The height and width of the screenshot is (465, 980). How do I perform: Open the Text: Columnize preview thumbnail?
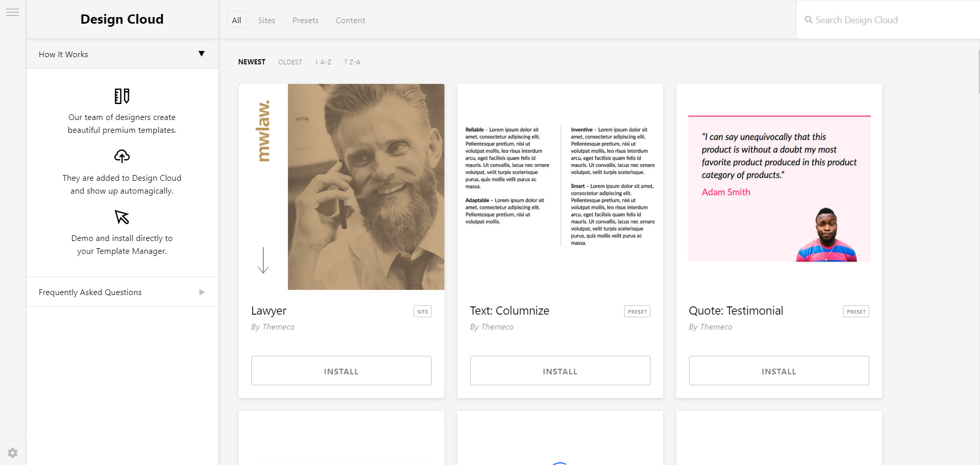[x=560, y=187]
